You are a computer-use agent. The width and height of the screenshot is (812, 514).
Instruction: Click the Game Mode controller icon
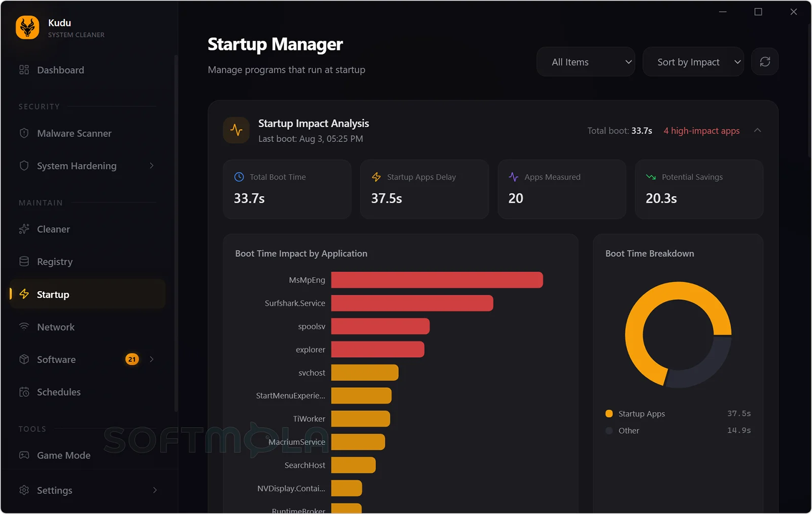pos(24,455)
